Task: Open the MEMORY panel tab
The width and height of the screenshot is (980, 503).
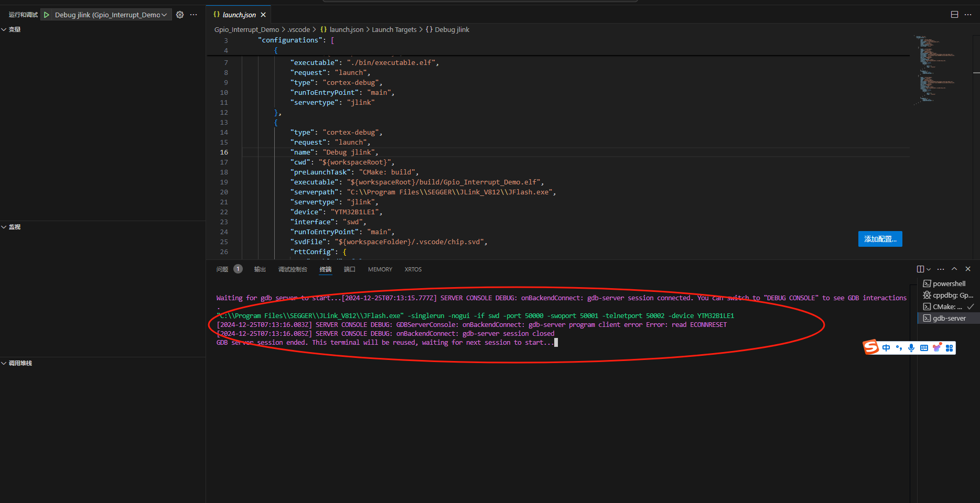Action: pos(380,269)
